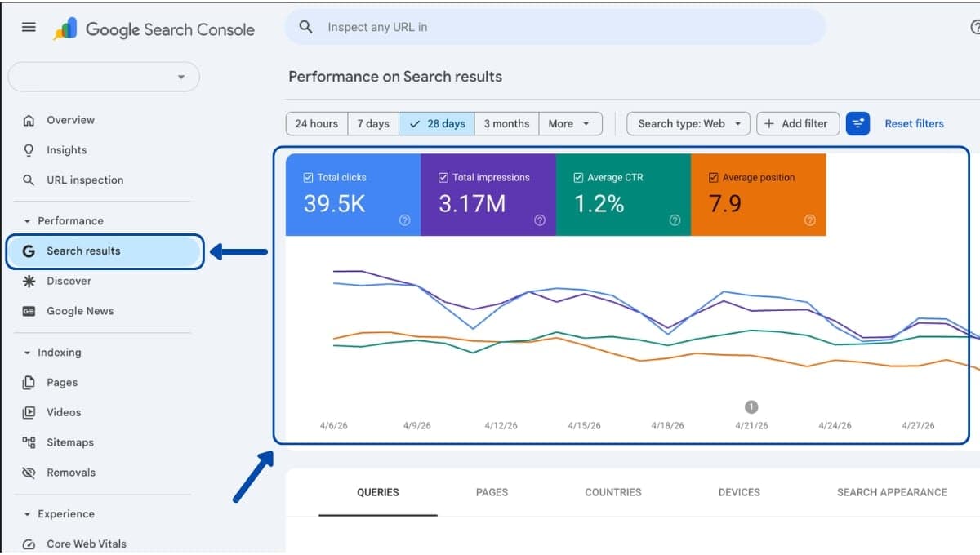Click the Removals crossed-eye icon
980x555 pixels.
tap(29, 473)
